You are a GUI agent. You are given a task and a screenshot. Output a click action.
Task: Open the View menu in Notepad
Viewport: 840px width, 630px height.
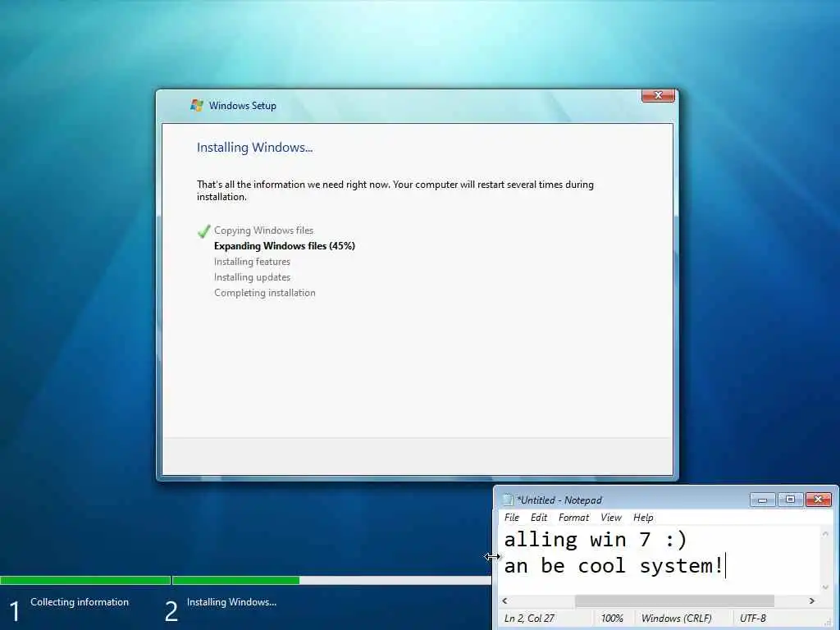coord(610,518)
